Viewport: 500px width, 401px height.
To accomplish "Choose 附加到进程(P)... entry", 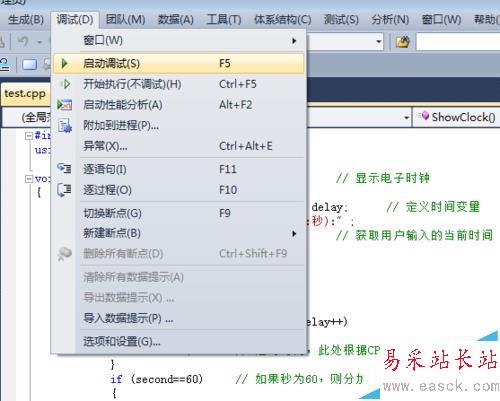I will 179,126.
